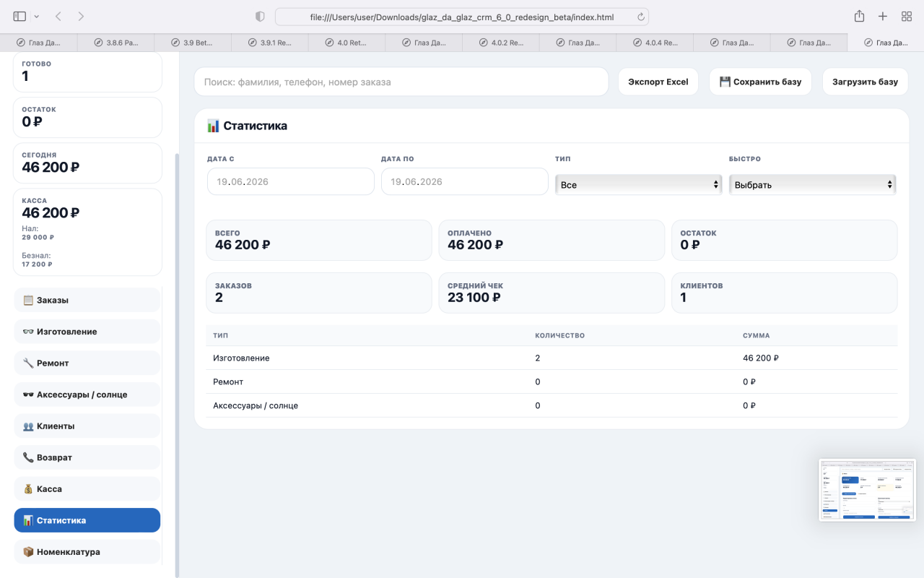Open the Быстро dropdown showing Выбрать
The height and width of the screenshot is (578, 924).
click(x=813, y=185)
